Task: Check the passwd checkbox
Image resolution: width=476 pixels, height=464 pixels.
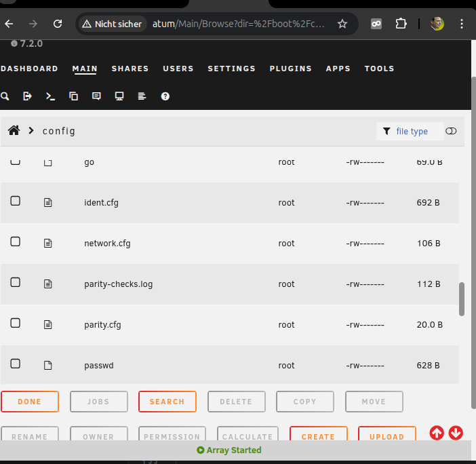Action: point(15,364)
